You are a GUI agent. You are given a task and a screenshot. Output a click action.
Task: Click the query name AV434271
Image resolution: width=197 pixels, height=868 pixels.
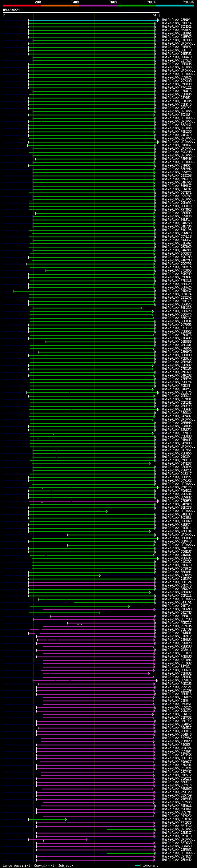coord(11,10)
